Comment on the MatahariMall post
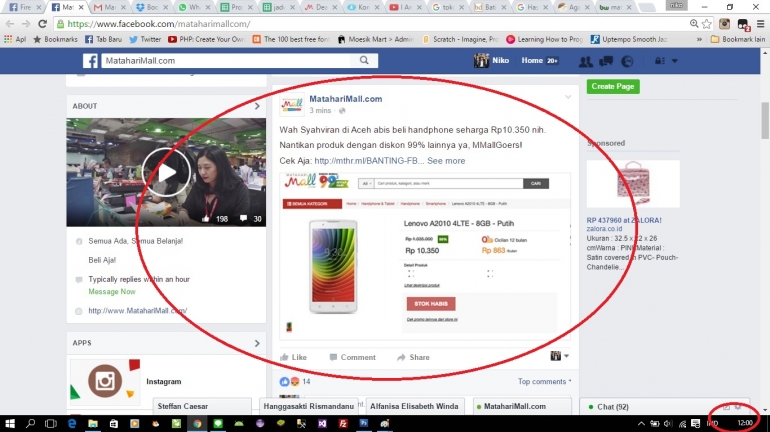This screenshot has width=770, height=432. pos(353,357)
